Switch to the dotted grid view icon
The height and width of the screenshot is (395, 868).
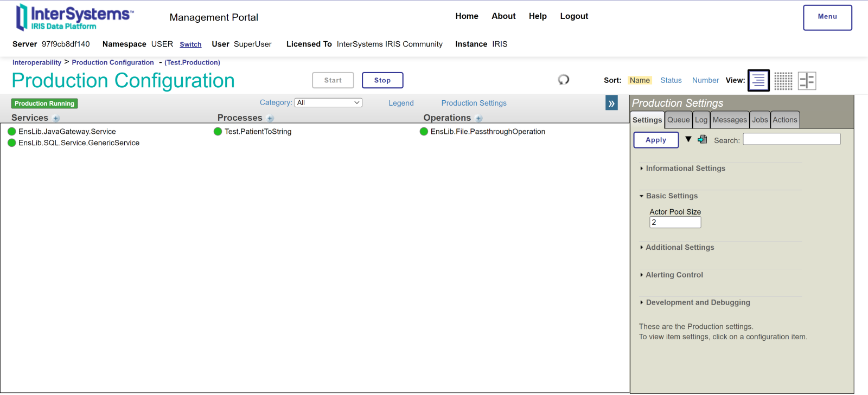click(783, 81)
